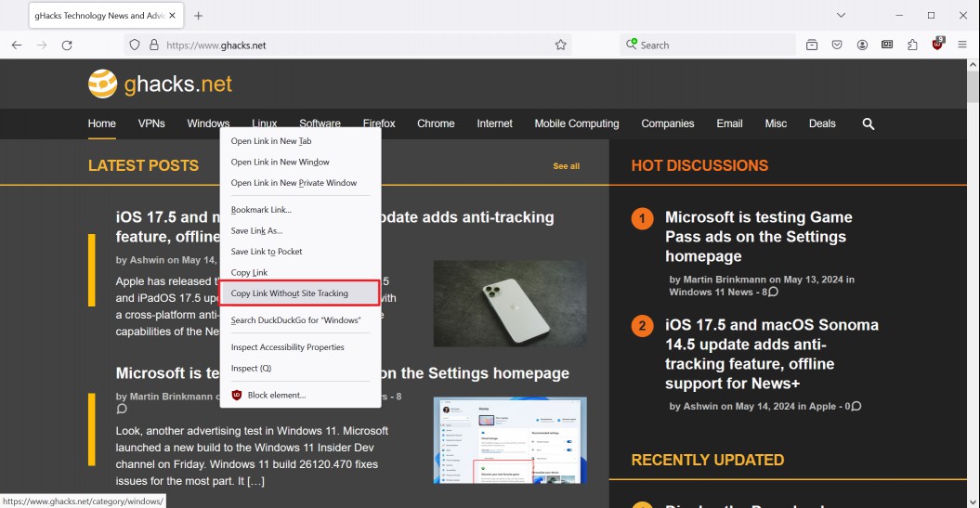Click the uBlock icon beside Block element
This screenshot has height=508, width=980.
236,395
